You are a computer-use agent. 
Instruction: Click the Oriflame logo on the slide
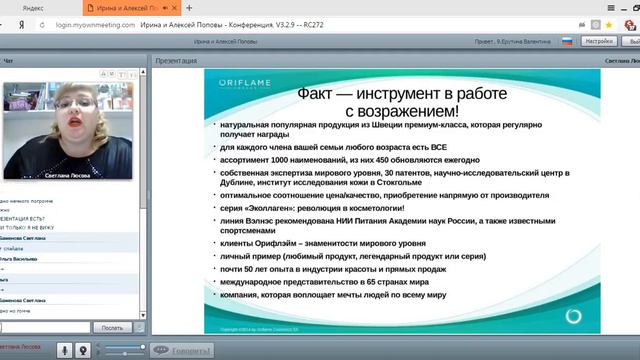tap(245, 84)
